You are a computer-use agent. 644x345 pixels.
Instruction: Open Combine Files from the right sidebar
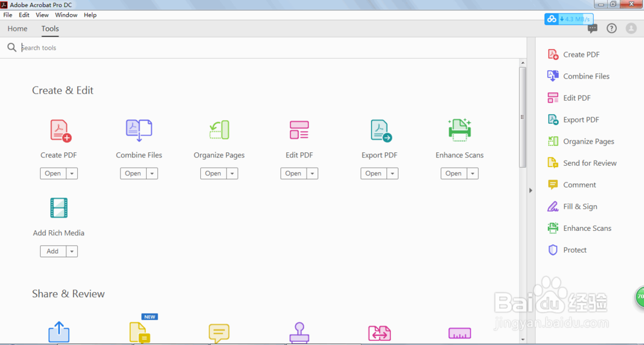[578, 76]
